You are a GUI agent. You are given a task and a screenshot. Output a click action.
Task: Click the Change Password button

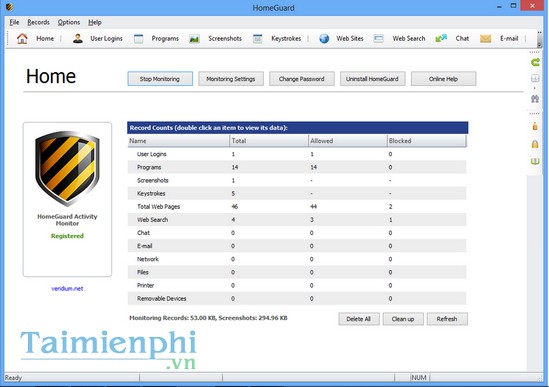(302, 79)
